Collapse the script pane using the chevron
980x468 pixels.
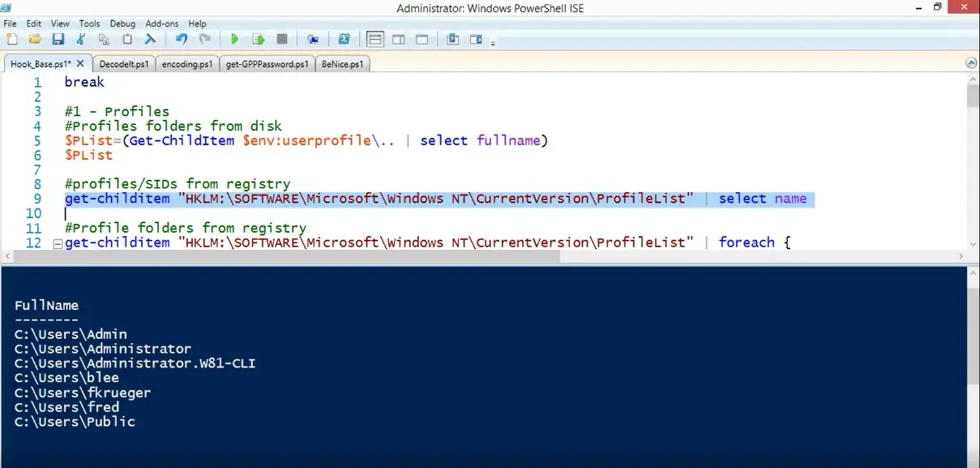[x=971, y=63]
